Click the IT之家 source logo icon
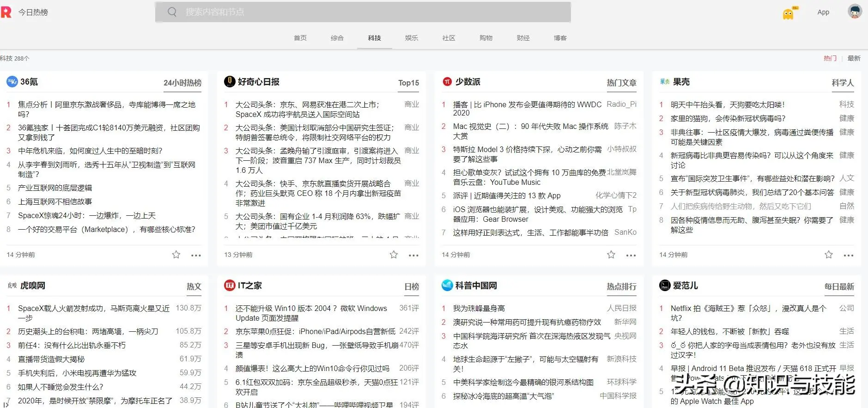 coord(230,286)
